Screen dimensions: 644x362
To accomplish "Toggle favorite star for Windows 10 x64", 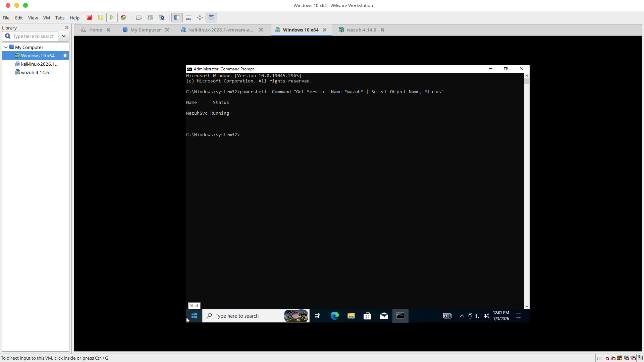I will [65, 55].
